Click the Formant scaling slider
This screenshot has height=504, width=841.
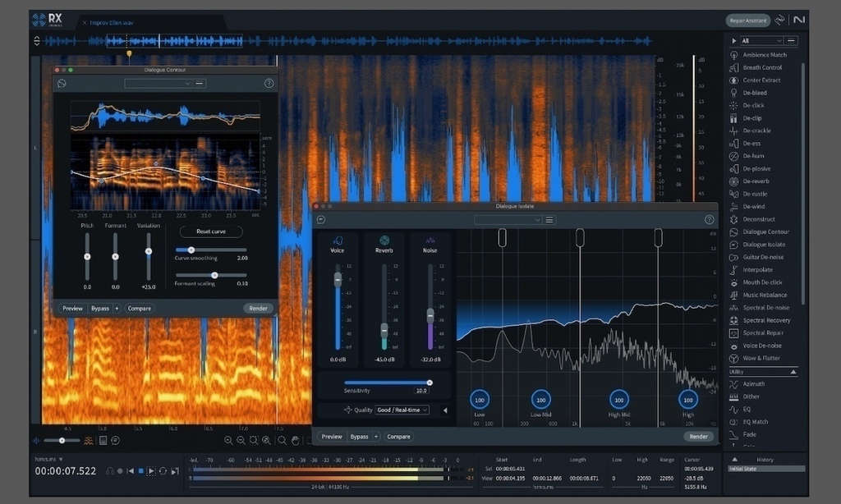[x=211, y=275]
